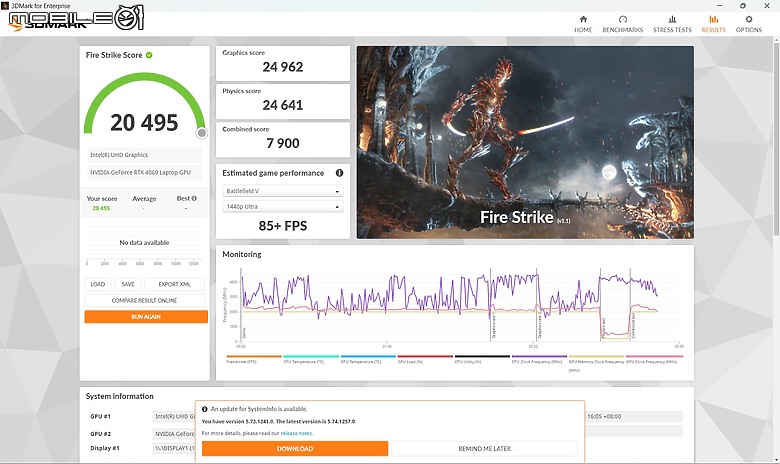780x464 pixels.
Task: Click the orange DOWNLOAD button
Action: pyautogui.click(x=295, y=449)
